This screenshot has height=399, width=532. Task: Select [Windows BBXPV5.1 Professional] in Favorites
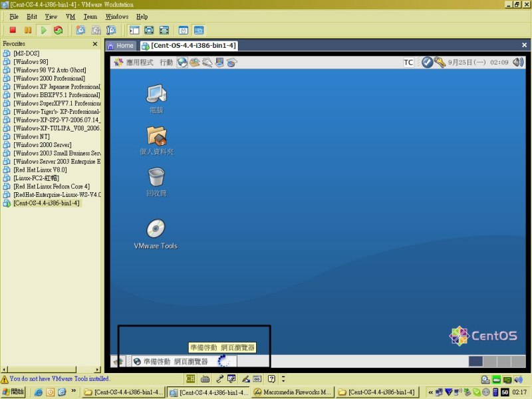point(52,94)
